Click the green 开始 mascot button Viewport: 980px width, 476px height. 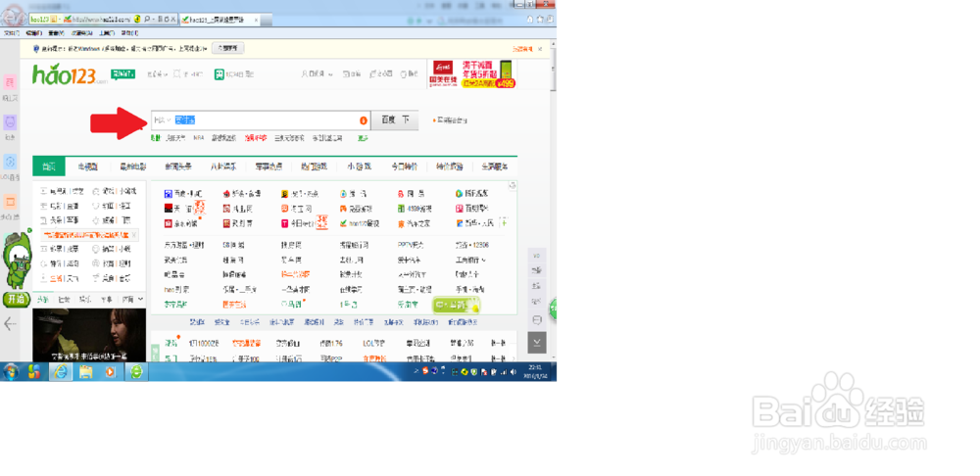(x=16, y=300)
